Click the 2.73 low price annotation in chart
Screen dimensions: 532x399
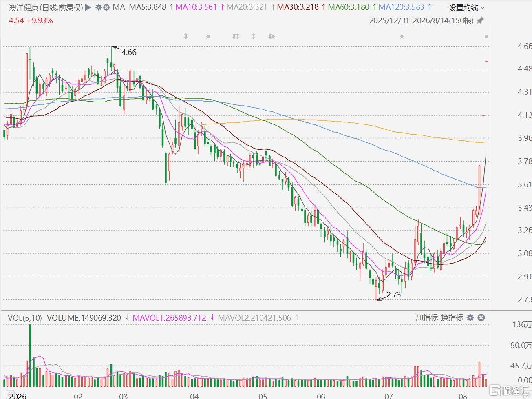(x=393, y=295)
